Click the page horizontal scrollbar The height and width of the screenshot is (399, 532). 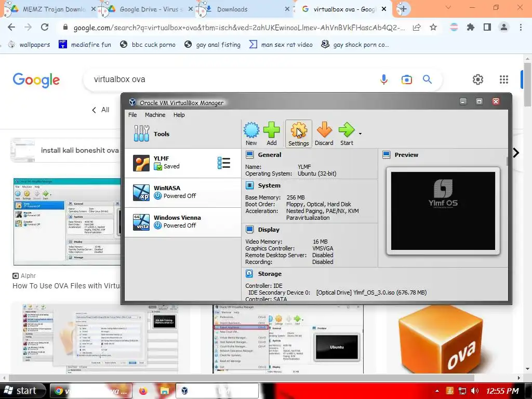241,378
